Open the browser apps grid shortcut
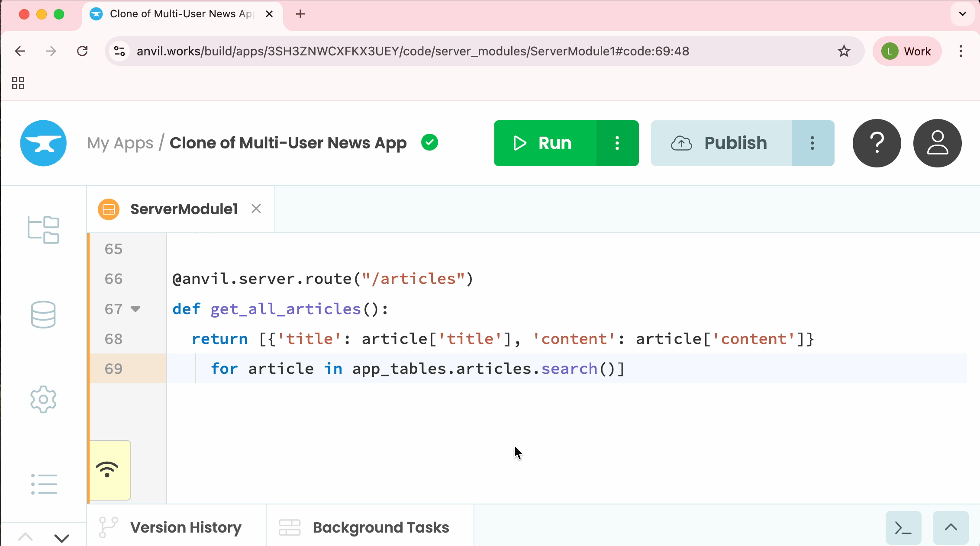980x546 pixels. pos(18,83)
